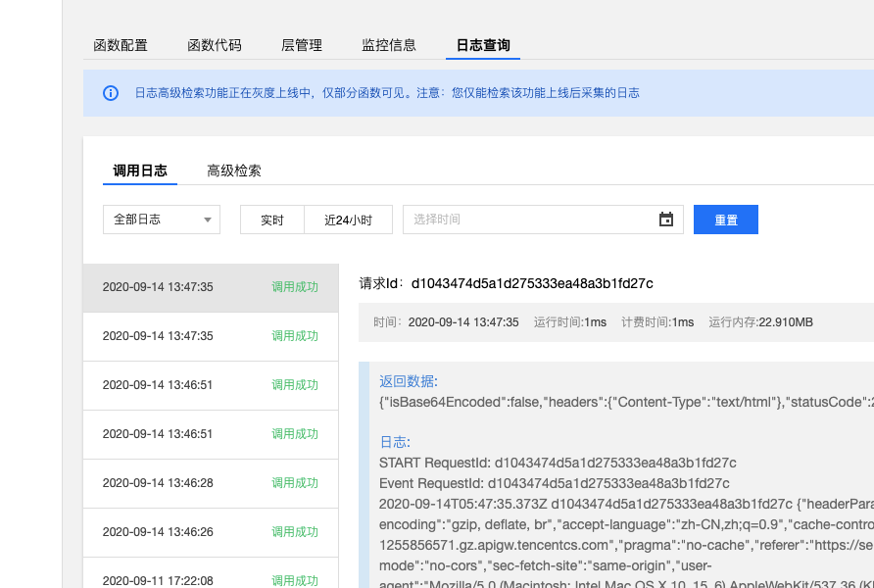Click 调用成功 status of the 13:46:28 entry
Viewport: 874px width, 588px height.
point(295,483)
